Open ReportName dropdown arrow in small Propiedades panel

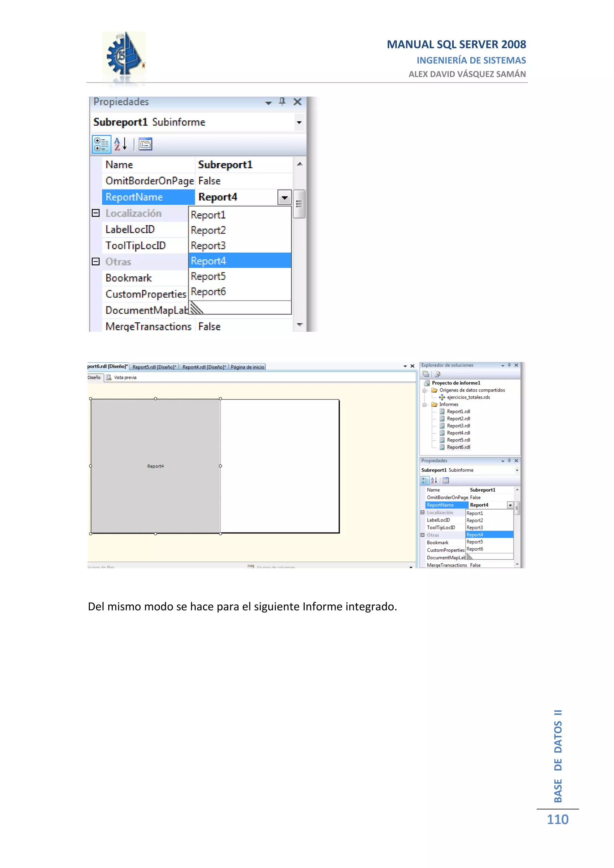click(x=510, y=505)
